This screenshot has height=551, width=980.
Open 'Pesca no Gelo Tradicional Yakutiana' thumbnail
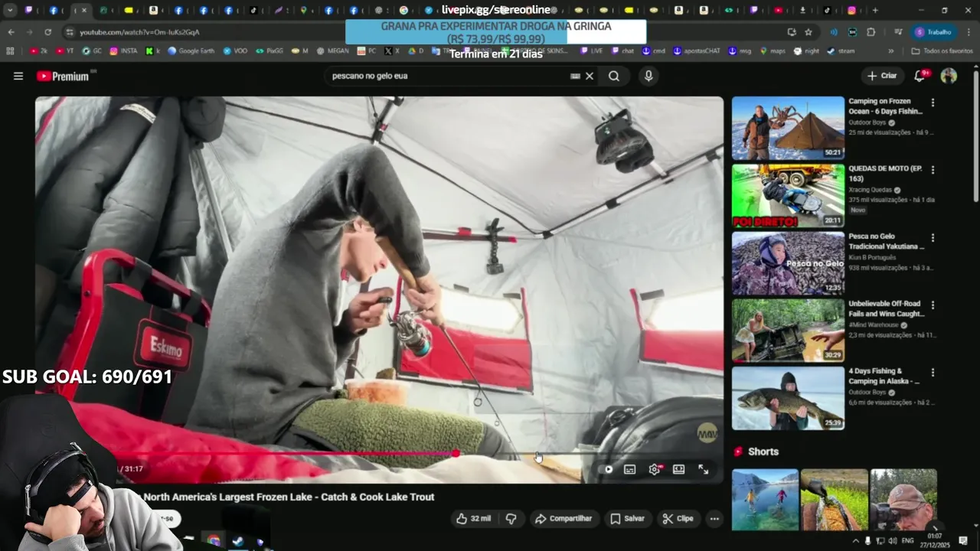(788, 263)
